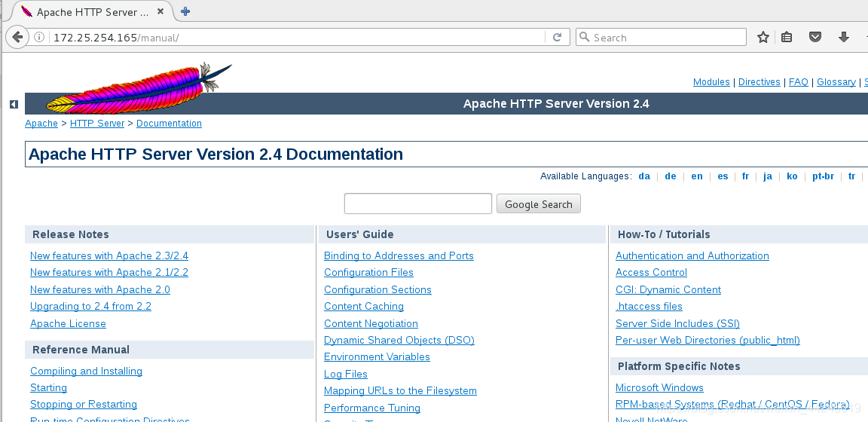Viewport: 868px width, 422px height.
Task: Show bookmarks list icon
Action: [787, 37]
